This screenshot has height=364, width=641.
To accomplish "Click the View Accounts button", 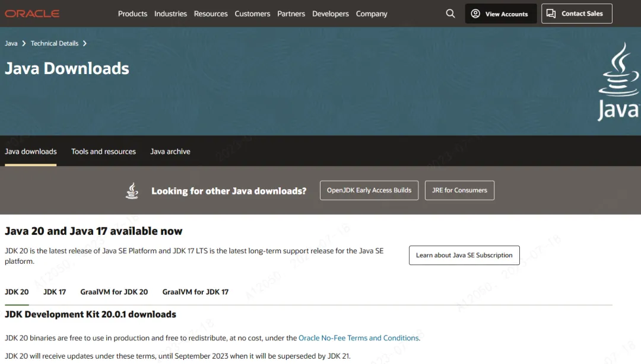I will pos(501,14).
